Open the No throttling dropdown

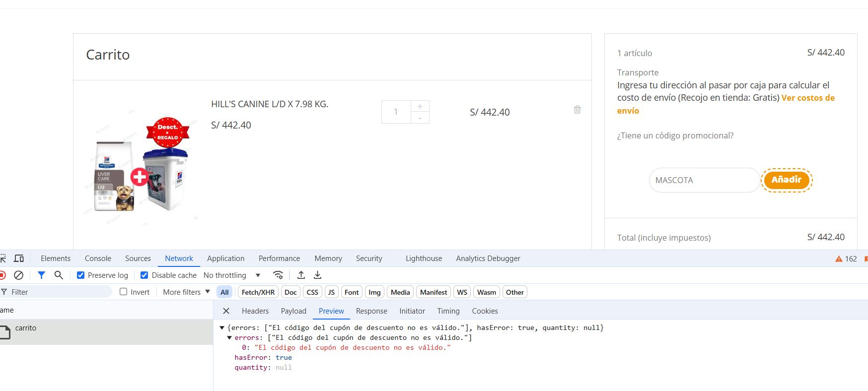231,275
